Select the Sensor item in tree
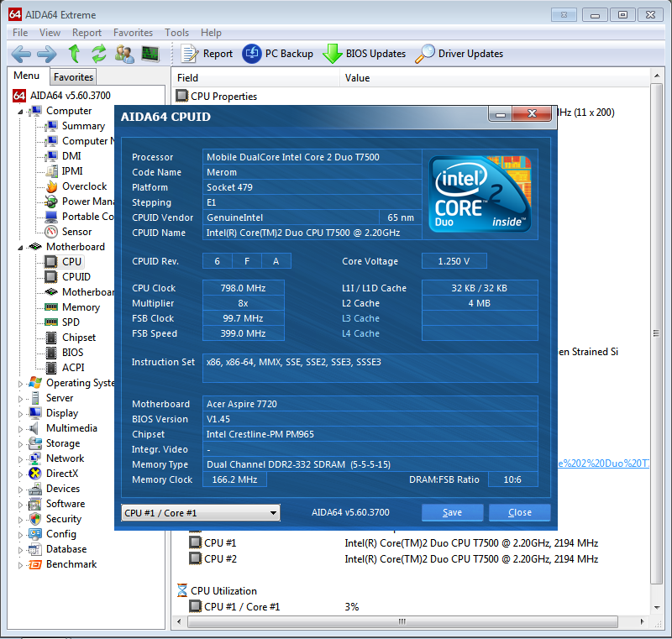672x639 pixels. tap(76, 232)
